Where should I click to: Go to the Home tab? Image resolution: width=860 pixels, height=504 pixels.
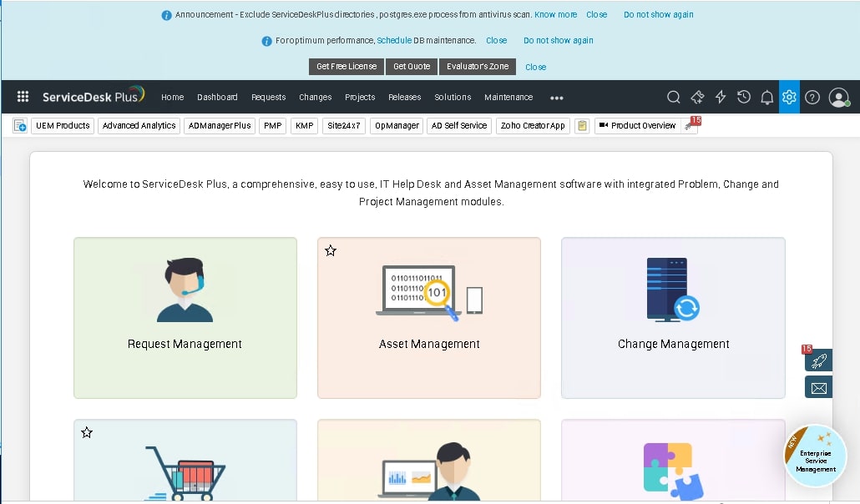pos(172,97)
